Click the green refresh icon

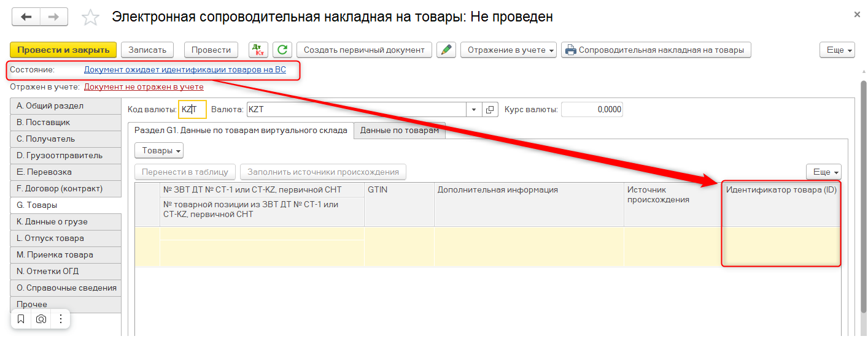point(282,50)
